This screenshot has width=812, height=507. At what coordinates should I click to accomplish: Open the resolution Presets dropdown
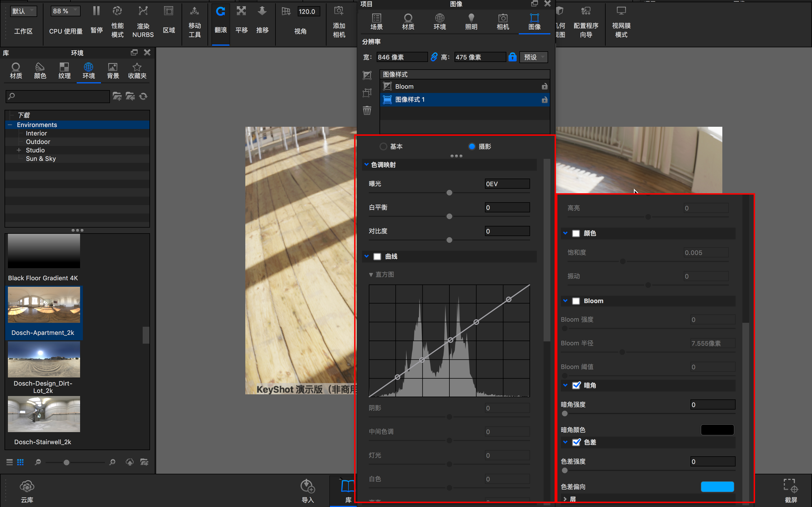tap(533, 57)
